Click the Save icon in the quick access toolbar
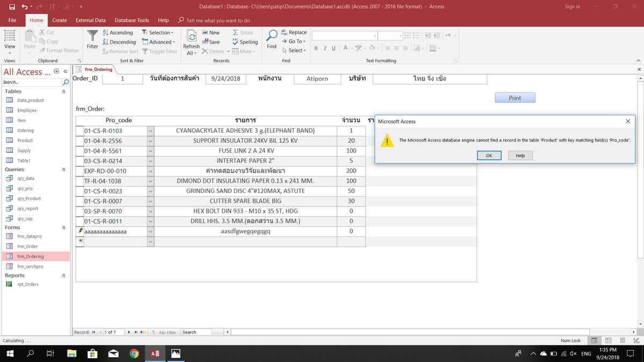 click(12, 6)
